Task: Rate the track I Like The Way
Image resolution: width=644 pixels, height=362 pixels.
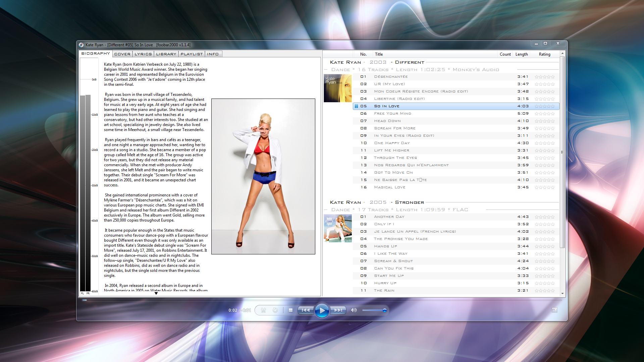Action: pyautogui.click(x=545, y=254)
